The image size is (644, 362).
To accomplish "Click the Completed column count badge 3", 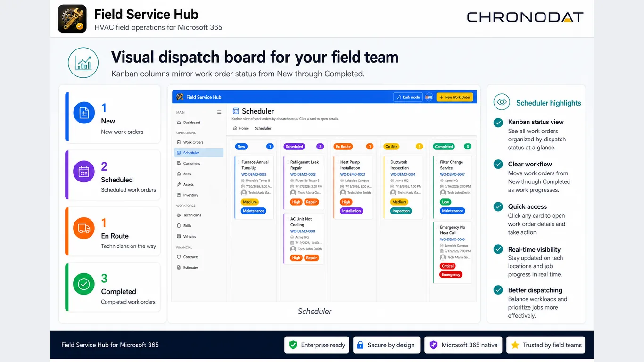I will click(x=467, y=147).
